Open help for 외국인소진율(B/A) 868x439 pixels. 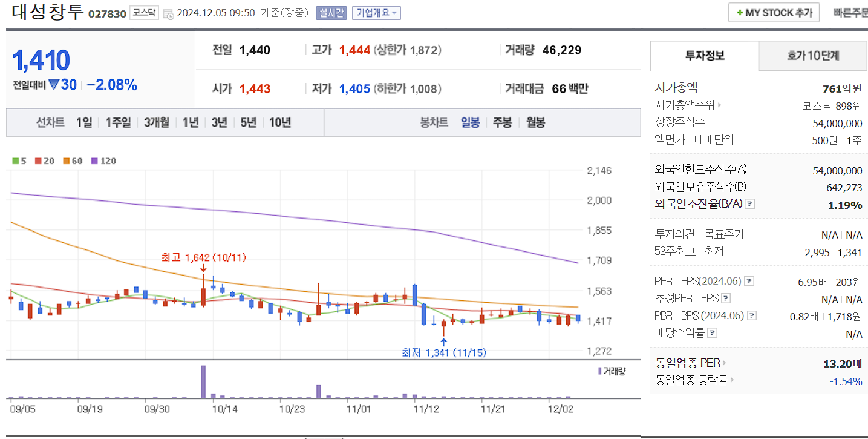coord(750,203)
